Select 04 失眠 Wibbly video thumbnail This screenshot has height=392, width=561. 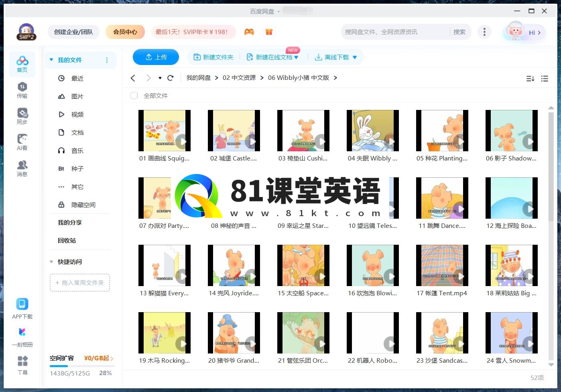(x=373, y=131)
